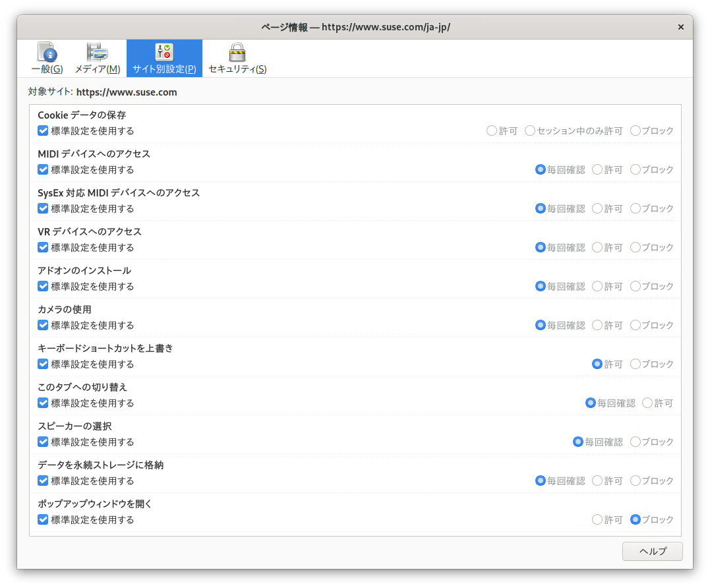Open the セキュリティ (Security) padlock icon

(x=237, y=53)
